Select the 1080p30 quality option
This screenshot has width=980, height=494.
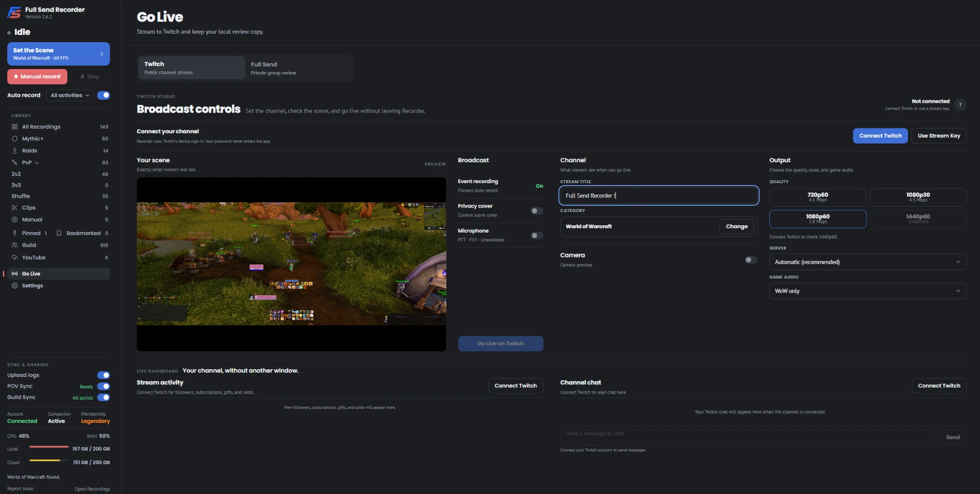coord(918,197)
